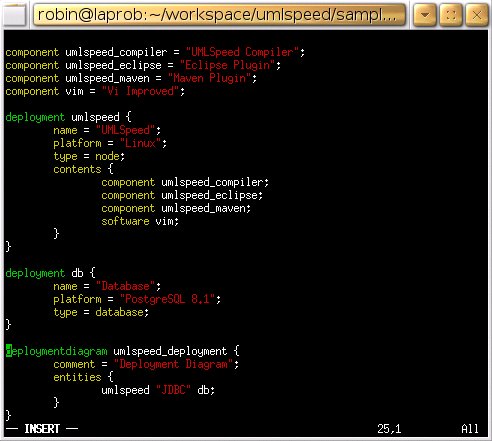
Task: Place cursor on deploymentdiagram keyword
Action: click(x=57, y=351)
